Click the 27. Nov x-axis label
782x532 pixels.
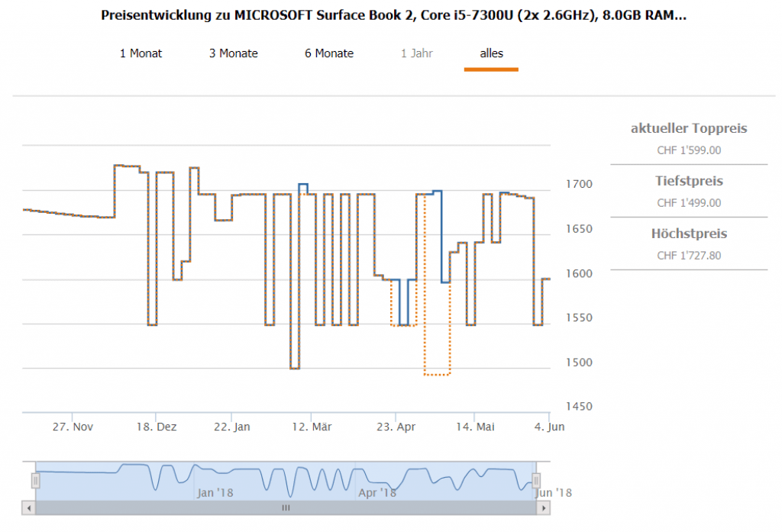(x=73, y=427)
